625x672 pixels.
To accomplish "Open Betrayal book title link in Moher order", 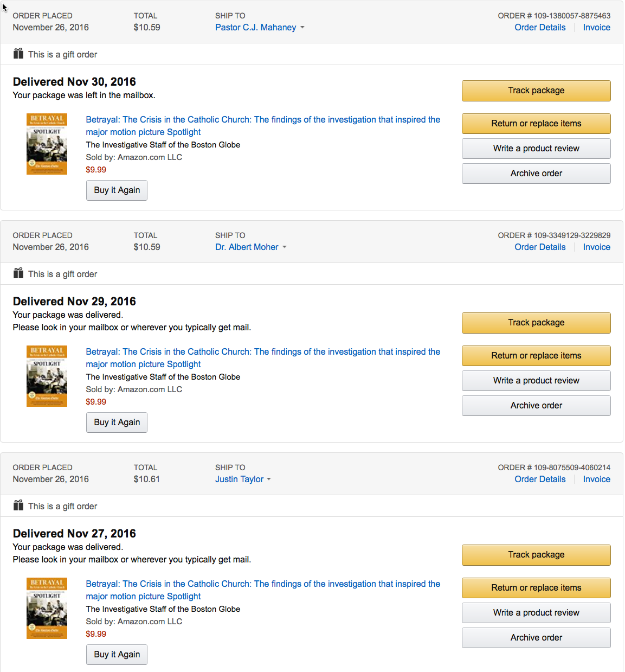I will coord(263,352).
